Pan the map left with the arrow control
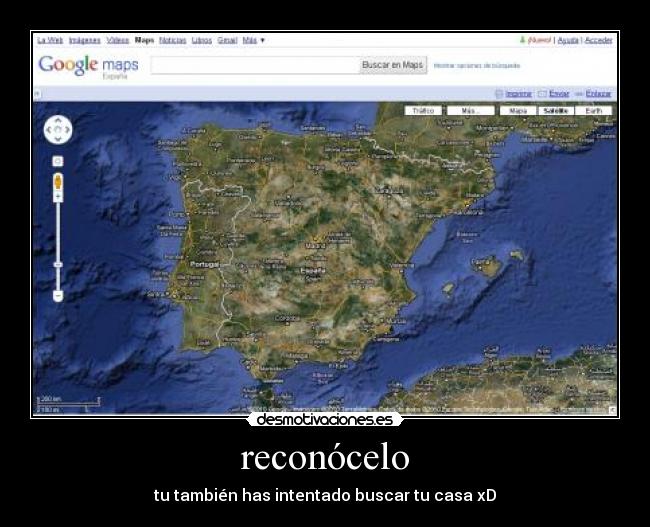This screenshot has height=527, width=650. pos(49,130)
